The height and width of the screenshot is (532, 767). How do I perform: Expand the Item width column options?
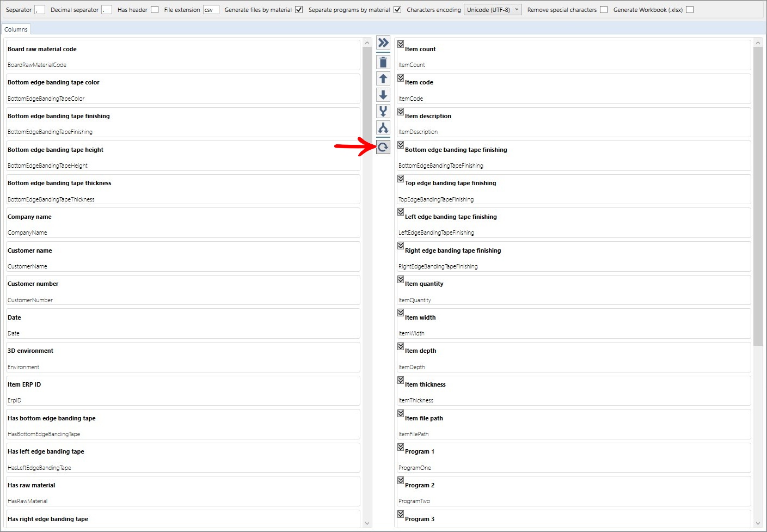pos(401,313)
